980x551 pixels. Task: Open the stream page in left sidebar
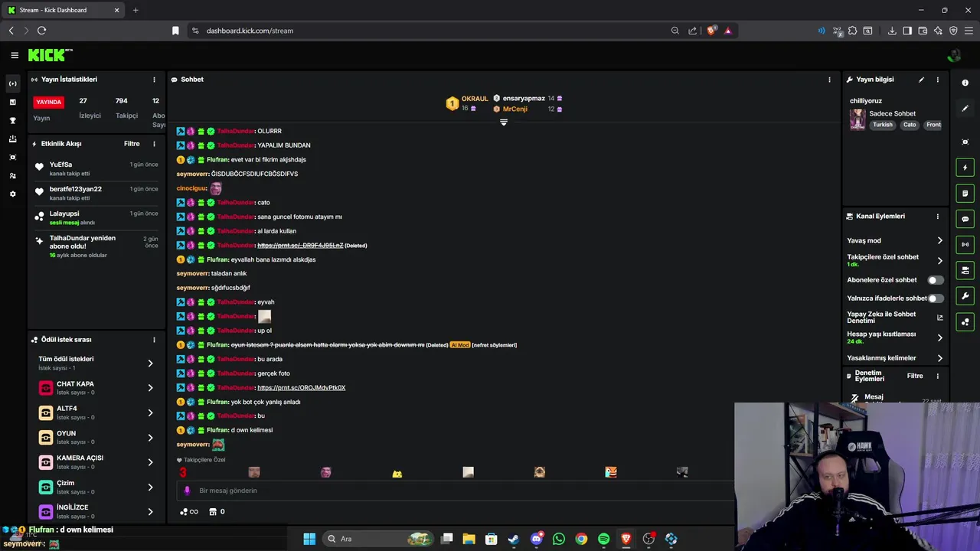pos(12,83)
